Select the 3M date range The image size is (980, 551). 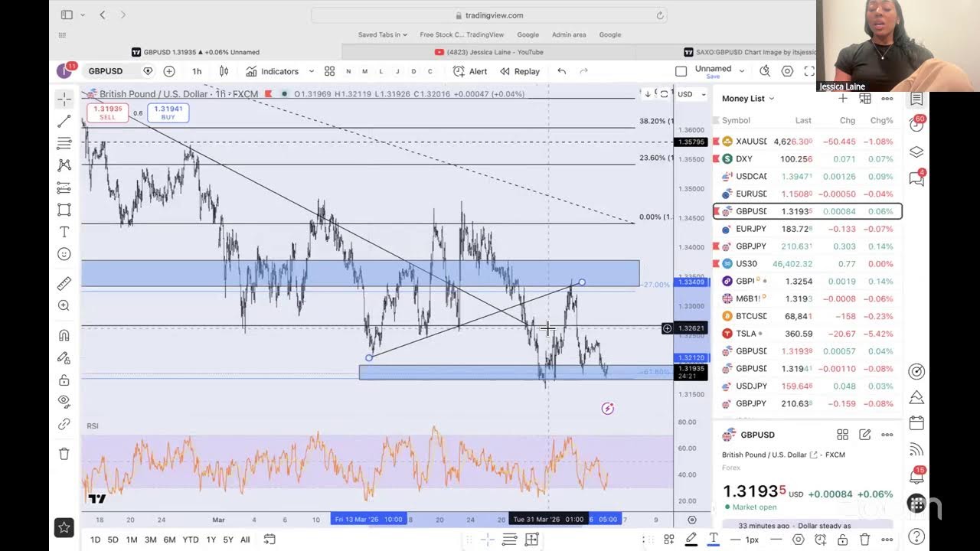click(x=150, y=540)
